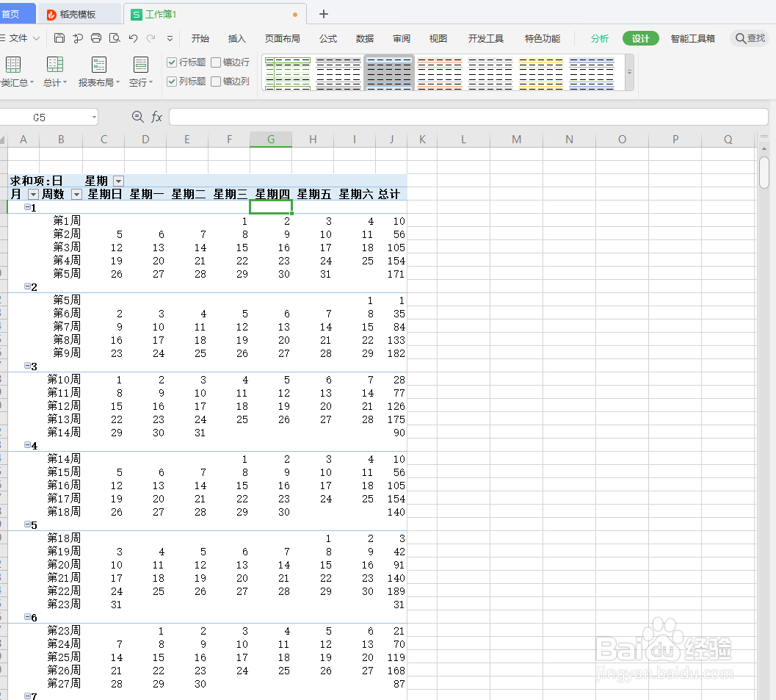Enable 镶边行 banded rows checkbox

216,62
